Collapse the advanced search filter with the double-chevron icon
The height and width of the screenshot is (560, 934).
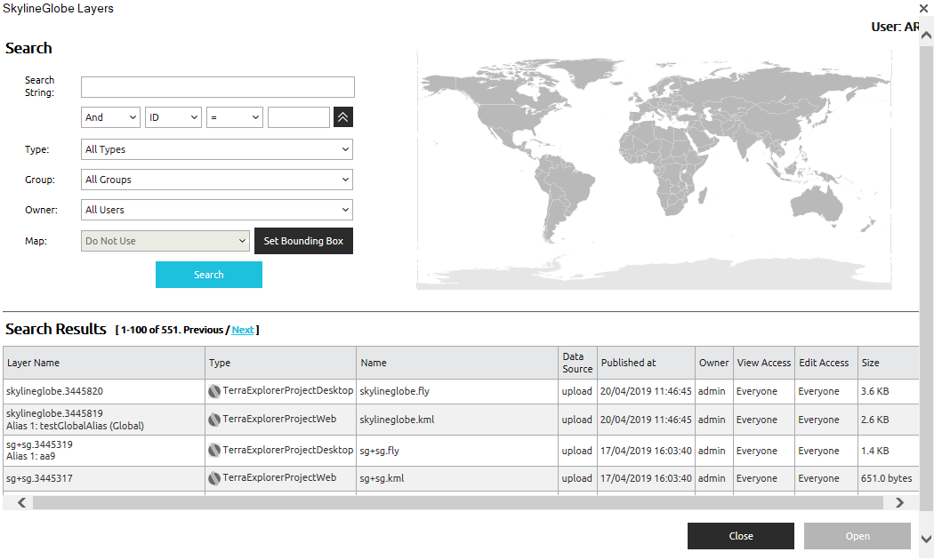point(342,116)
